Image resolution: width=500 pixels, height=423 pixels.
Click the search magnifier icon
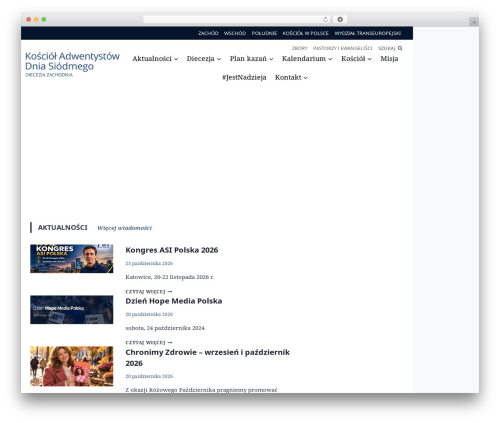[400, 48]
